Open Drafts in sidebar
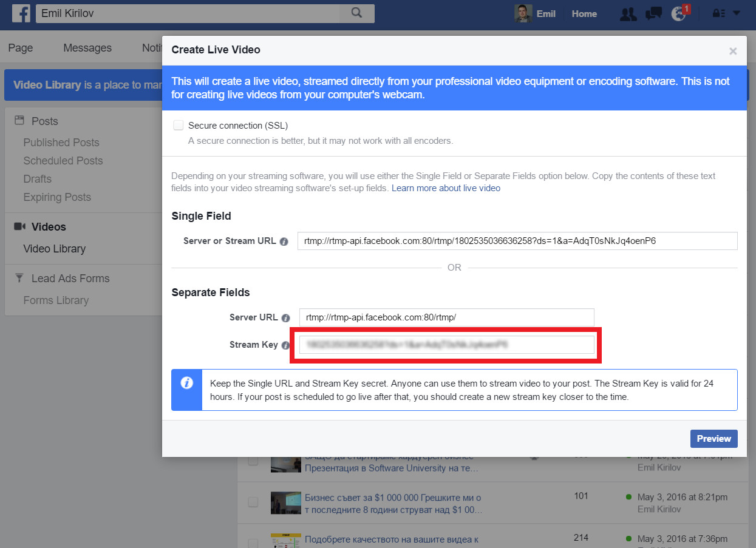 click(x=38, y=179)
